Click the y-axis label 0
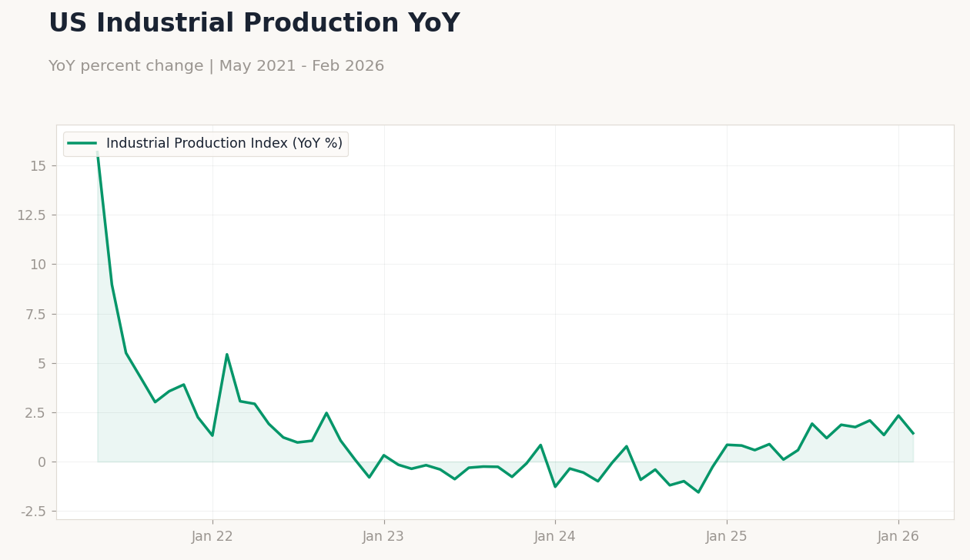970x560 pixels. tap(42, 462)
